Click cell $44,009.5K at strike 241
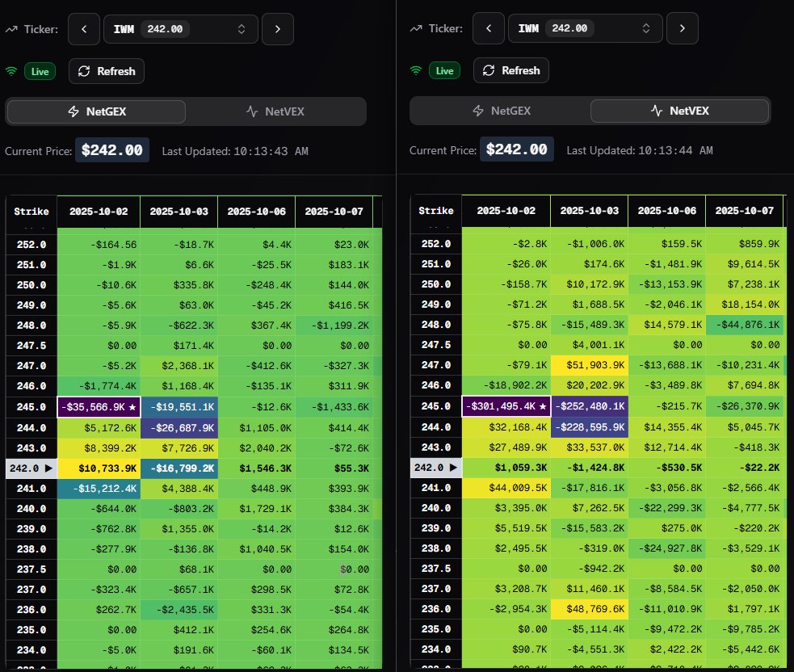 506,488
